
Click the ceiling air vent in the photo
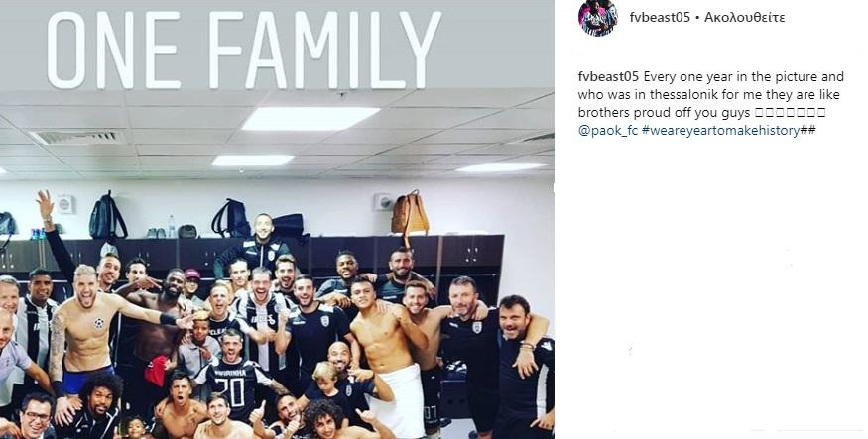coord(79,137)
